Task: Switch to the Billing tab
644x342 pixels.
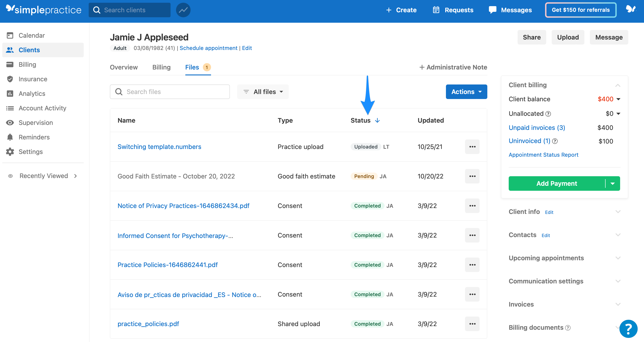Action: [161, 67]
